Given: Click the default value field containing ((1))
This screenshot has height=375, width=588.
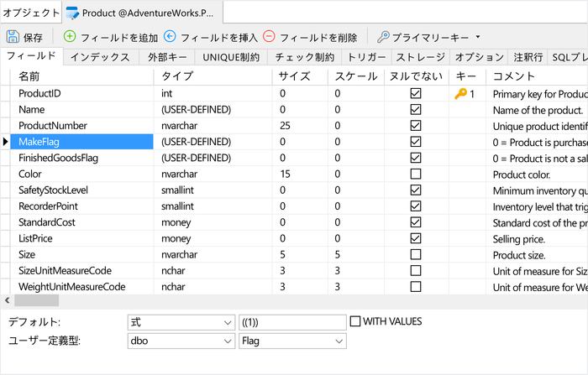Looking at the screenshot, I should pyautogui.click(x=291, y=322).
